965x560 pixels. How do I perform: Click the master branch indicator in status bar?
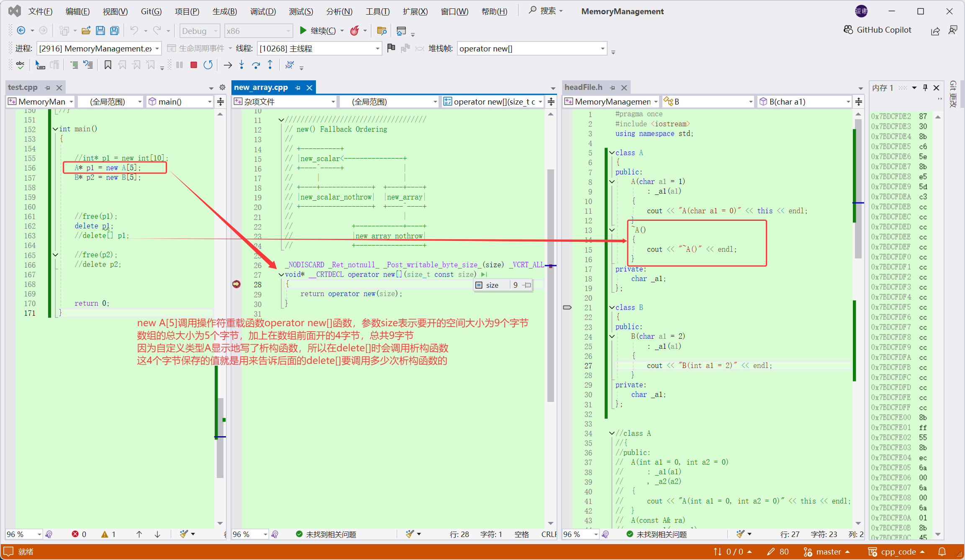[x=828, y=552]
